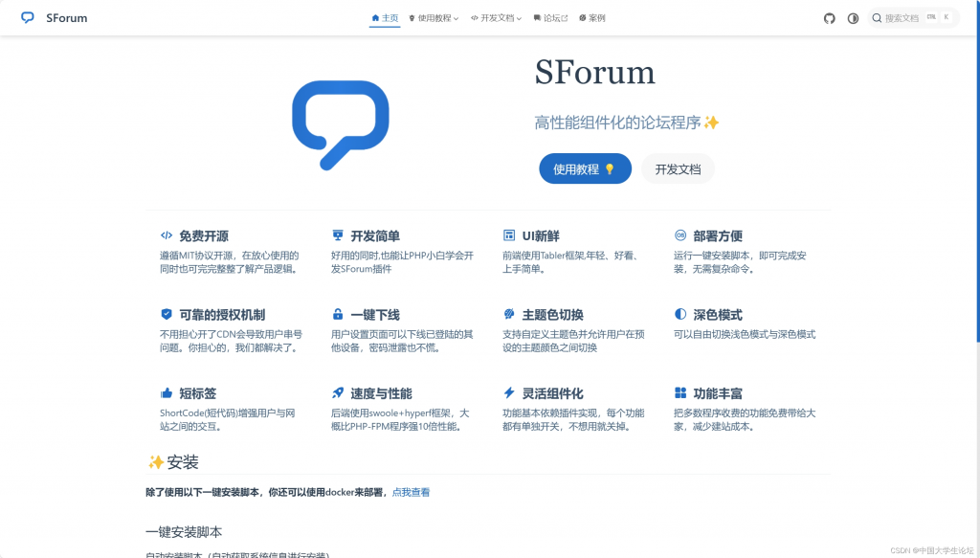Click the UI新鲜 feature heading
Screen dimensions: 980x558
(541, 236)
